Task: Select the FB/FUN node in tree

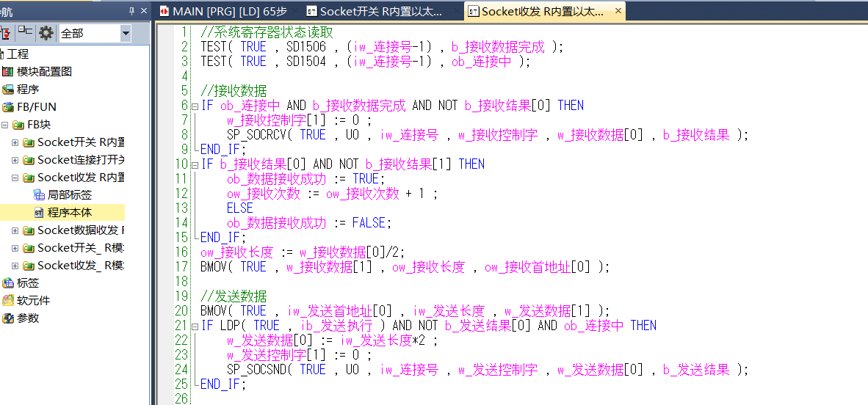Action: pyautogui.click(x=37, y=107)
